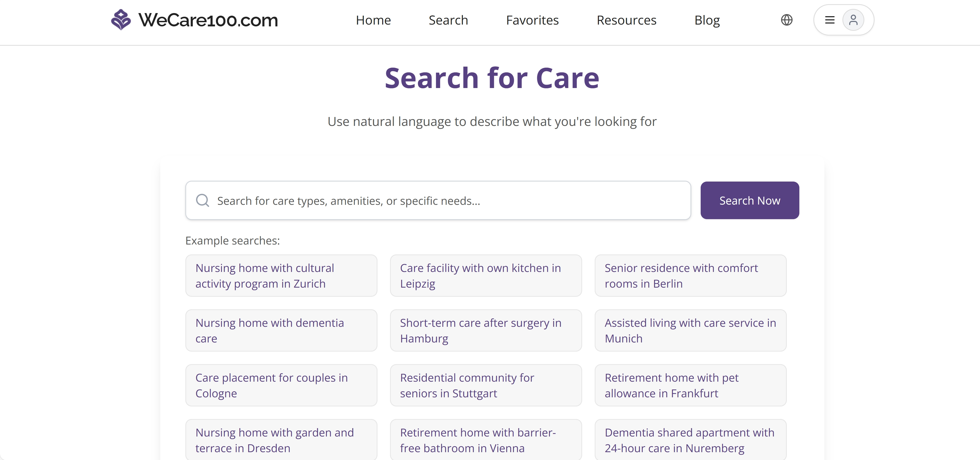The image size is (980, 460).
Task: Open the language globe selector
Action: tap(787, 20)
